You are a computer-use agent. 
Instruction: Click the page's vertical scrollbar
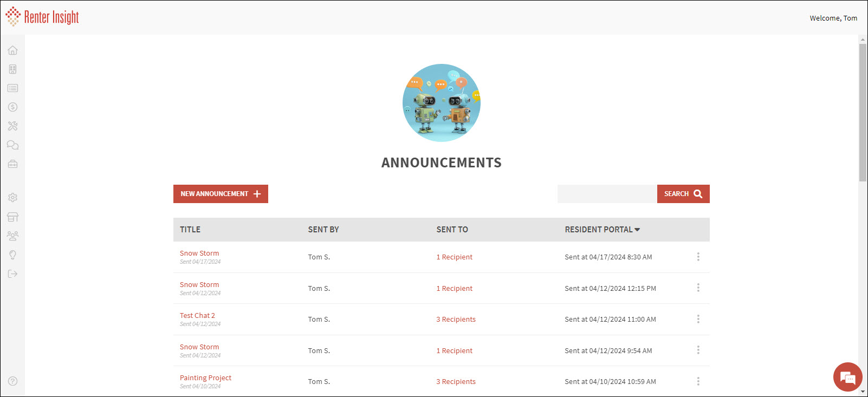(863, 113)
